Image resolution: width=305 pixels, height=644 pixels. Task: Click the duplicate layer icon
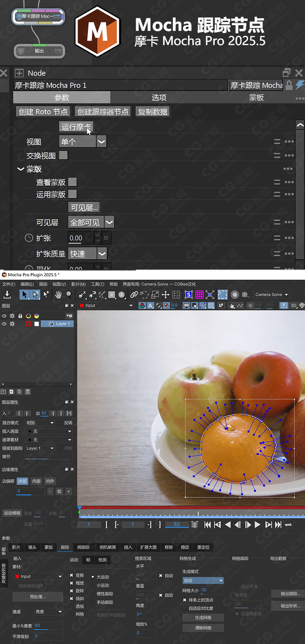pos(19,392)
